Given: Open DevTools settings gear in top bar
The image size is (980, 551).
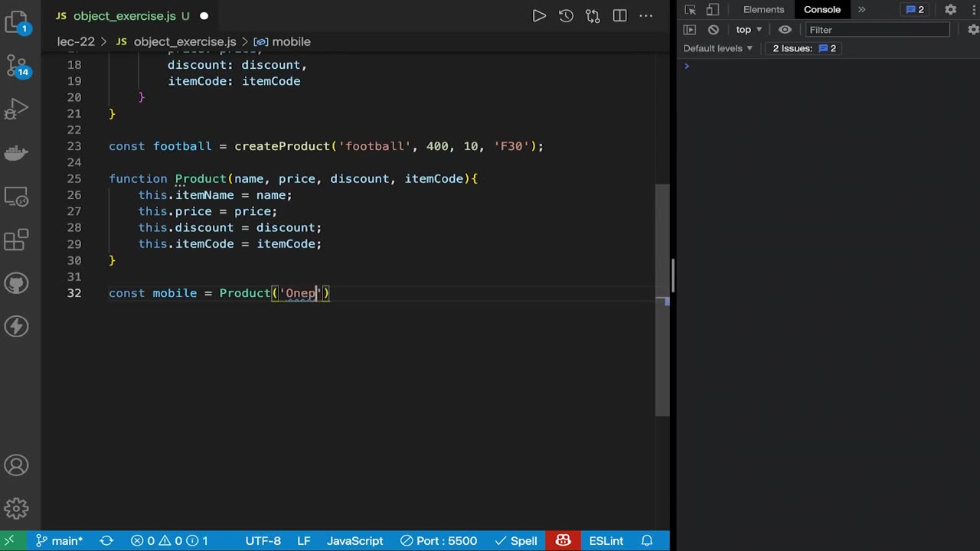Looking at the screenshot, I should [x=950, y=10].
